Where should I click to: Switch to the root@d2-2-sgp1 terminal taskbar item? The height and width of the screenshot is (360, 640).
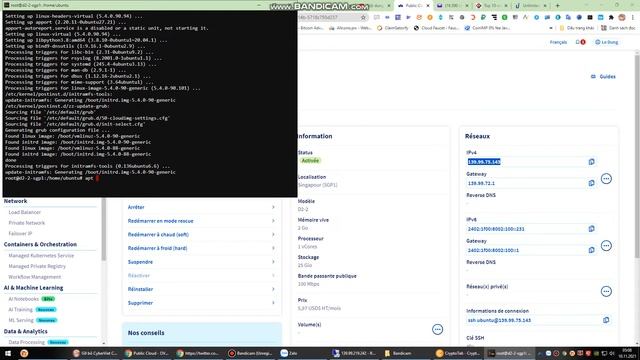click(510, 353)
